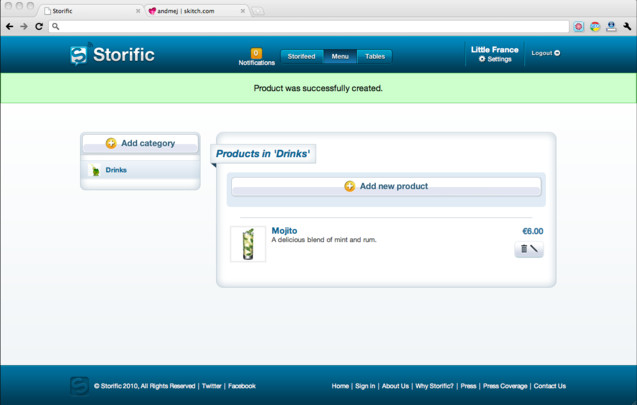
Task: Click the pencil edit icon for Mojito
Action: (535, 249)
